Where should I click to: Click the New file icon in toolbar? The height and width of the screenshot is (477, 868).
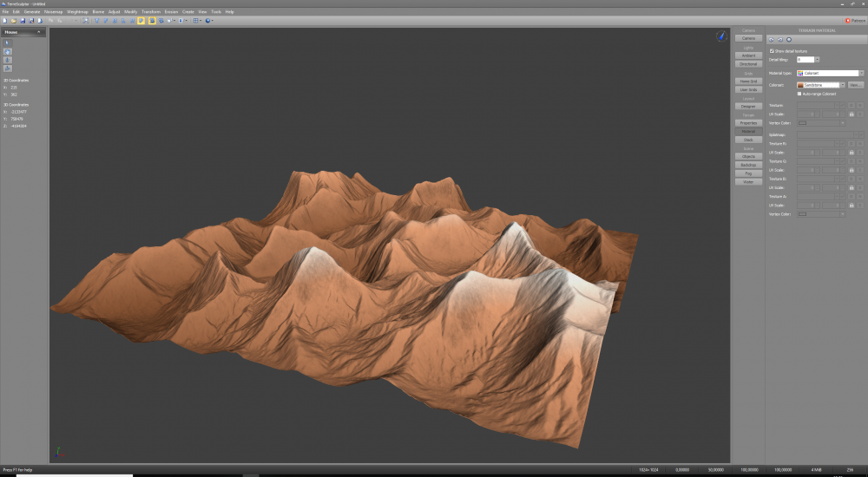4,20
